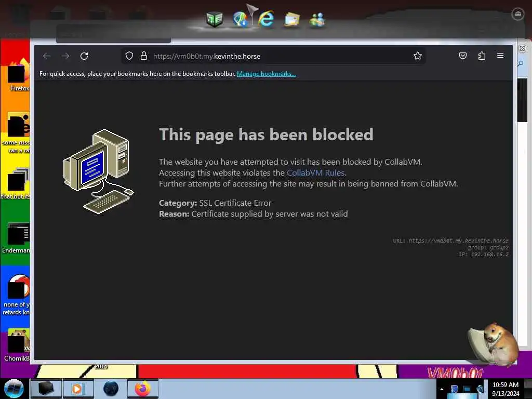Open the green cube dock icon

(215, 19)
